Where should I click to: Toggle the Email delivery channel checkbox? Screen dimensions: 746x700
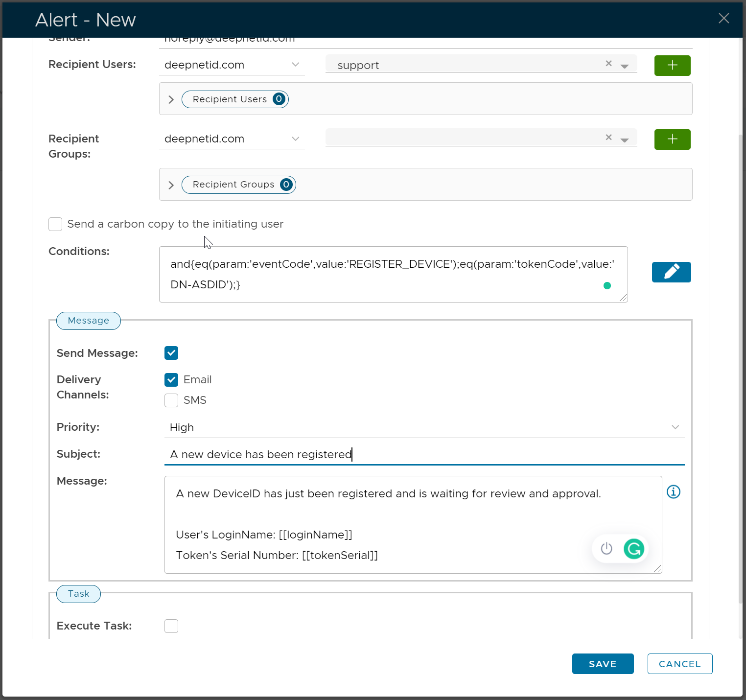171,380
